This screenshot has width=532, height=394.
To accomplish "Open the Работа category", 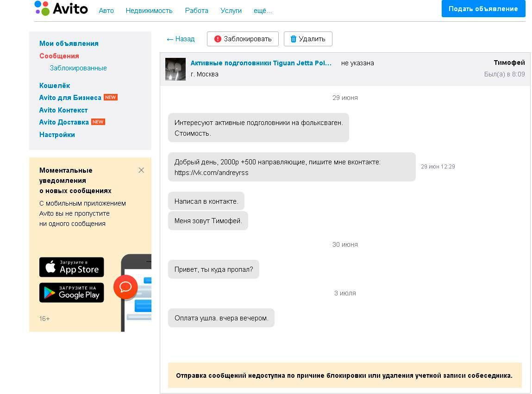I will (x=196, y=11).
